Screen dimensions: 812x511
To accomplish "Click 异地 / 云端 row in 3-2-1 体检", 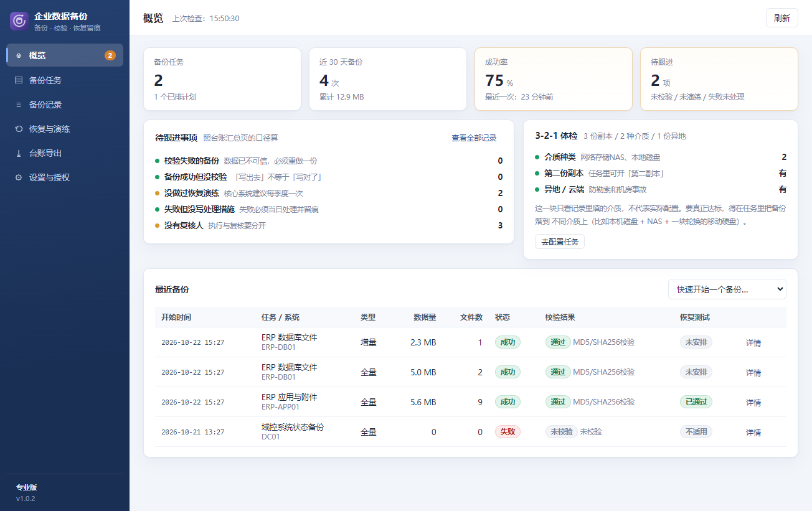I will [661, 190].
